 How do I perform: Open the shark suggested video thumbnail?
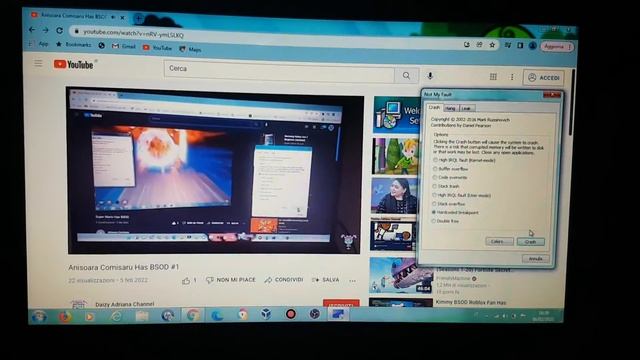click(400, 275)
